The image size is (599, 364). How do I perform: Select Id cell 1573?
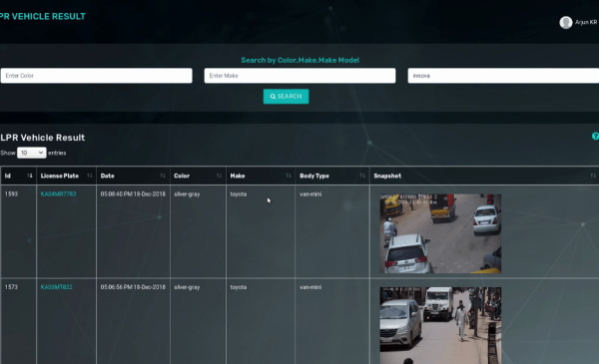tap(11, 287)
